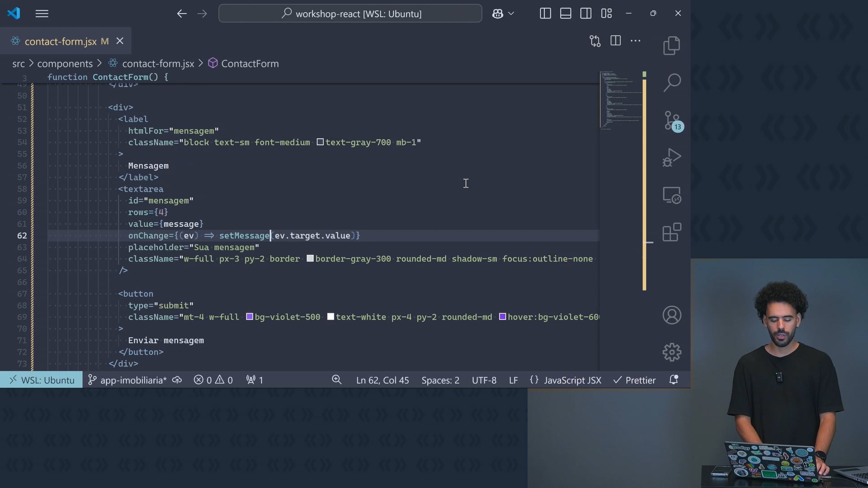Open the VS Code logo system menu
This screenshot has height=488, width=868.
click(x=14, y=14)
